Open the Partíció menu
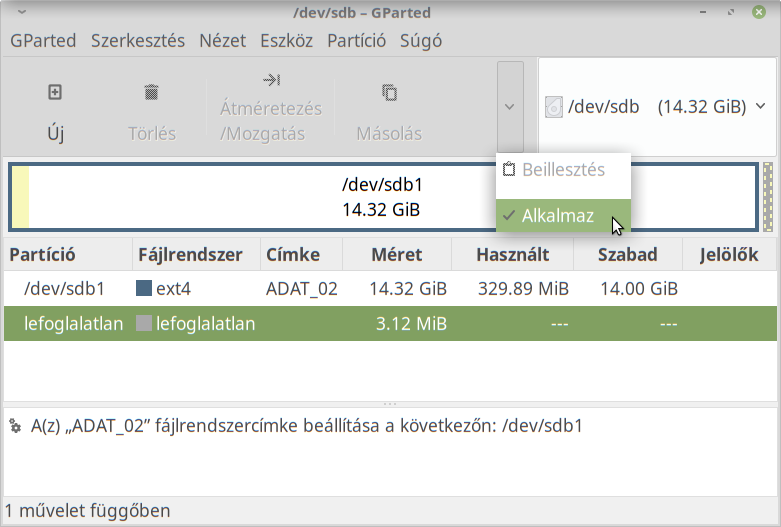Screen dimensions: 781x527 click(x=357, y=40)
